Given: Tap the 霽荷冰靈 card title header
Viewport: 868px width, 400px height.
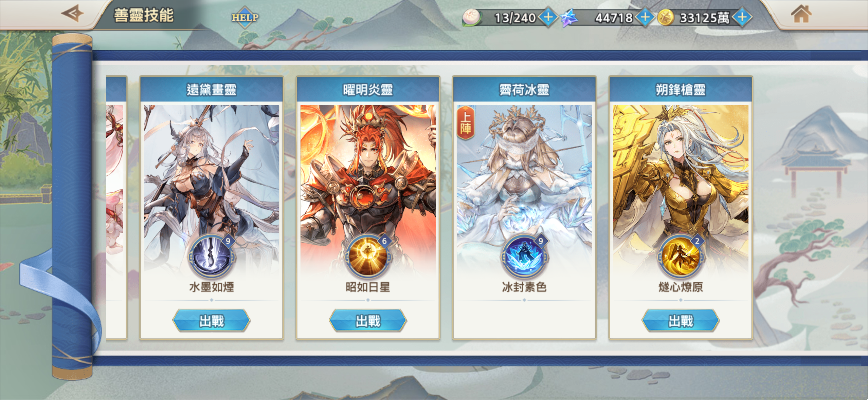Looking at the screenshot, I should coord(524,90).
